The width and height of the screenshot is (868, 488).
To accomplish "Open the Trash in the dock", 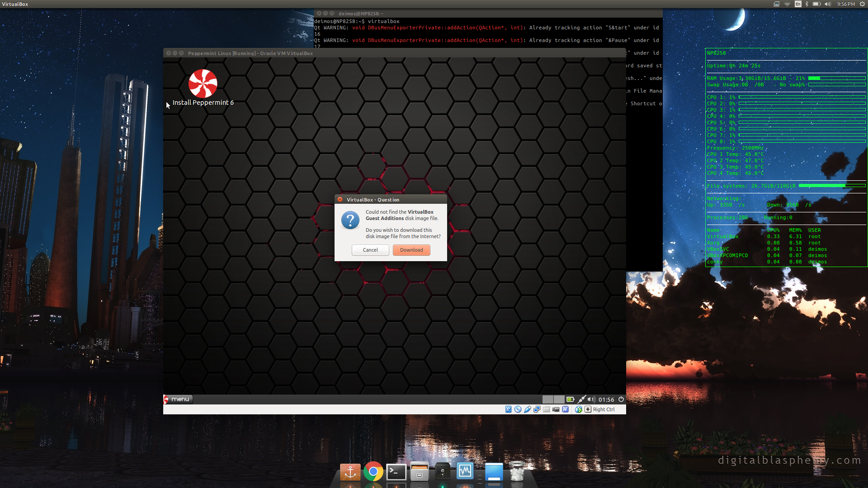I will tap(517, 471).
